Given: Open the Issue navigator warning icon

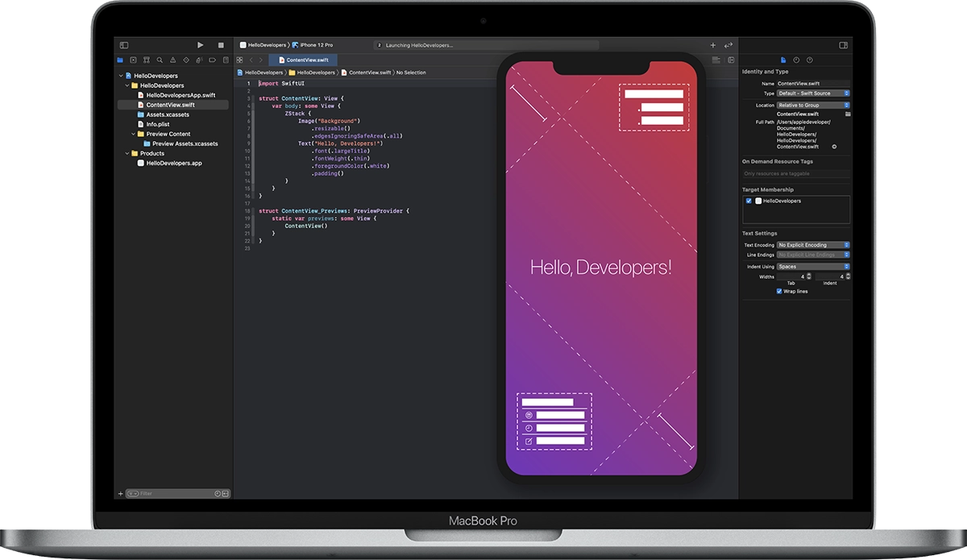Looking at the screenshot, I should [x=172, y=60].
